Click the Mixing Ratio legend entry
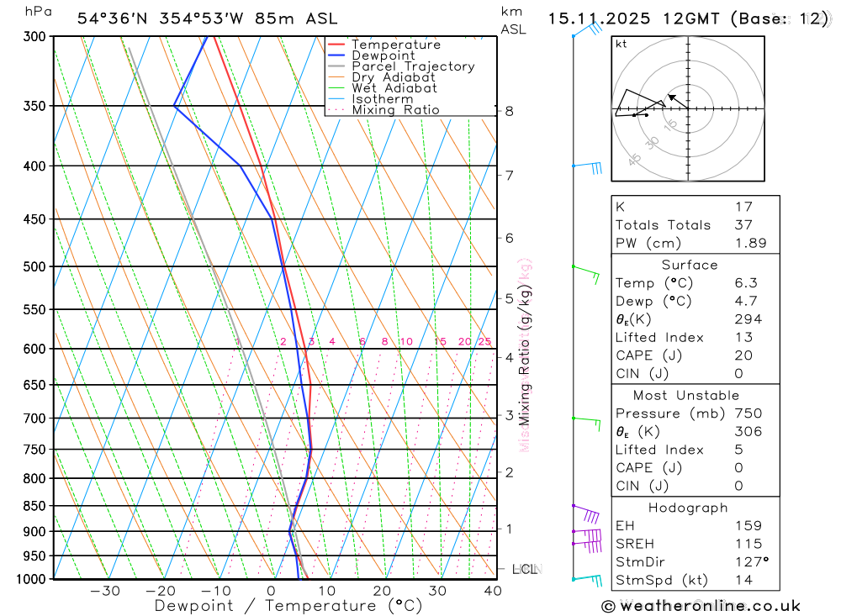The width and height of the screenshot is (841, 616). [x=383, y=110]
